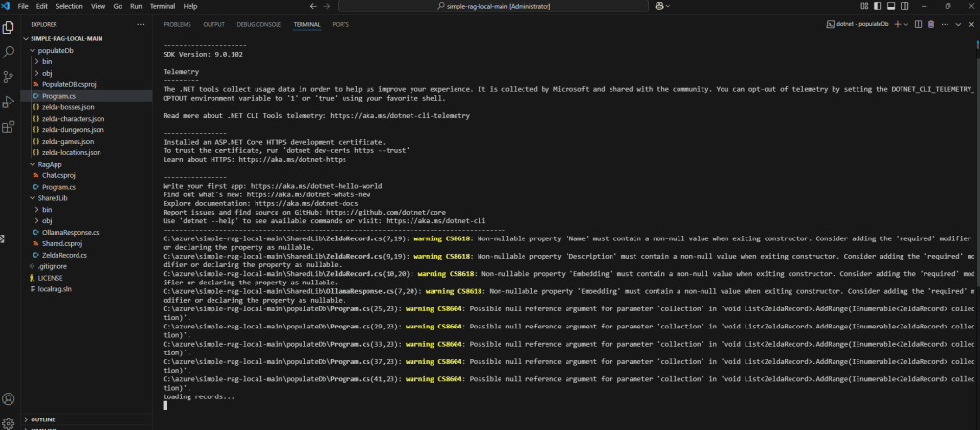The image size is (980, 430).
Task: Collapse panel with the chevron down
Action: click(957, 24)
